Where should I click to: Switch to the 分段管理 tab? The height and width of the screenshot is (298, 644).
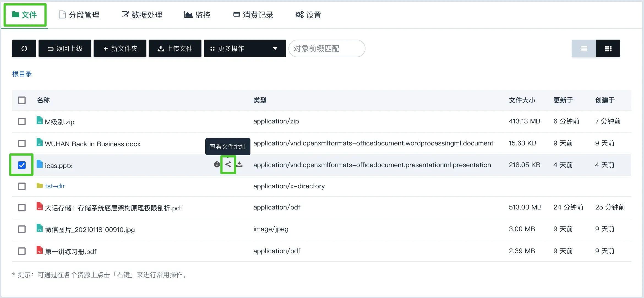[79, 15]
